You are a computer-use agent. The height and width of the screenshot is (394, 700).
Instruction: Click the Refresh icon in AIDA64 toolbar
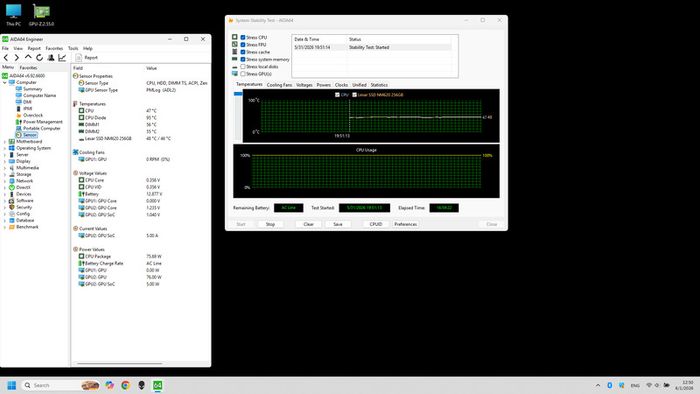(39, 58)
